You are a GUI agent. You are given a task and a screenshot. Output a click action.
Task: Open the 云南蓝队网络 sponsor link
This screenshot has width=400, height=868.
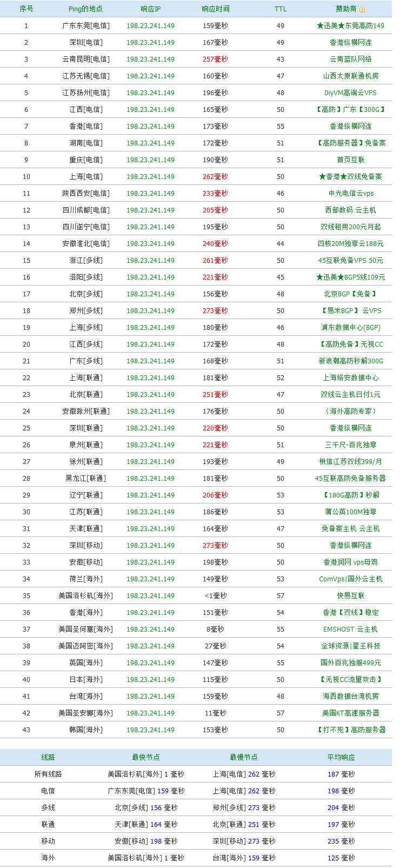tap(350, 59)
